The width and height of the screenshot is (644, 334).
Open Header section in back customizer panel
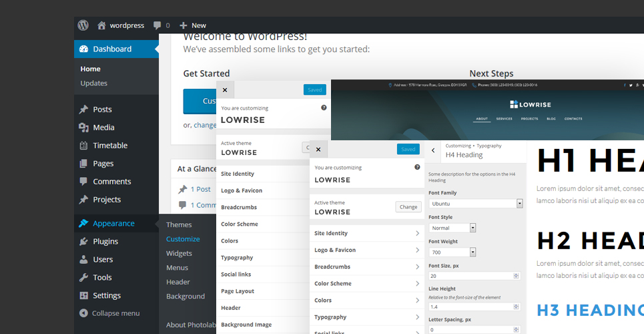263,308
